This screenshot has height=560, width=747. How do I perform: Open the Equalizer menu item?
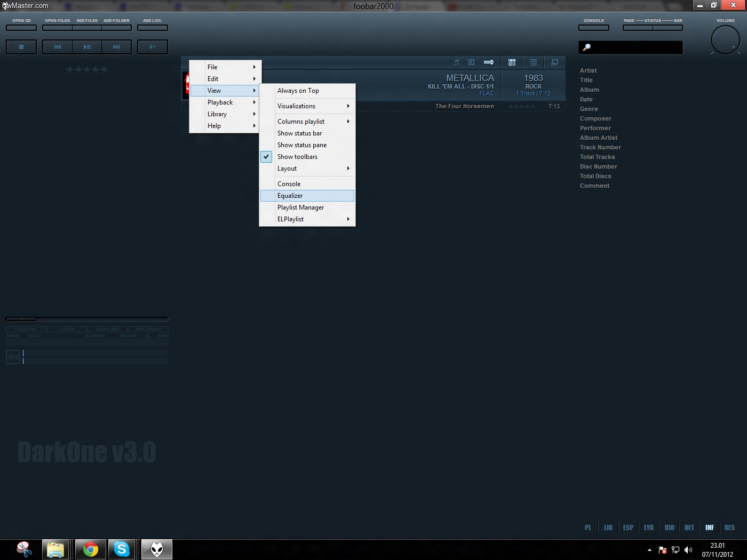click(x=307, y=196)
